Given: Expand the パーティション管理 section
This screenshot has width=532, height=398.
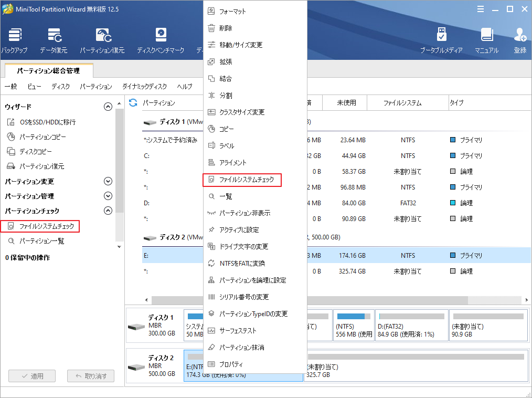Looking at the screenshot, I should [108, 195].
